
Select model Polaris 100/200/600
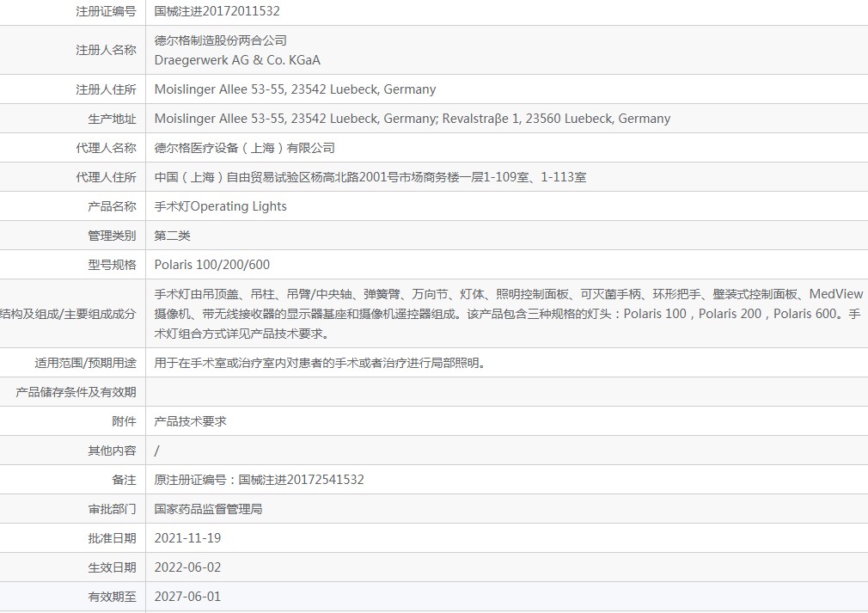212,265
